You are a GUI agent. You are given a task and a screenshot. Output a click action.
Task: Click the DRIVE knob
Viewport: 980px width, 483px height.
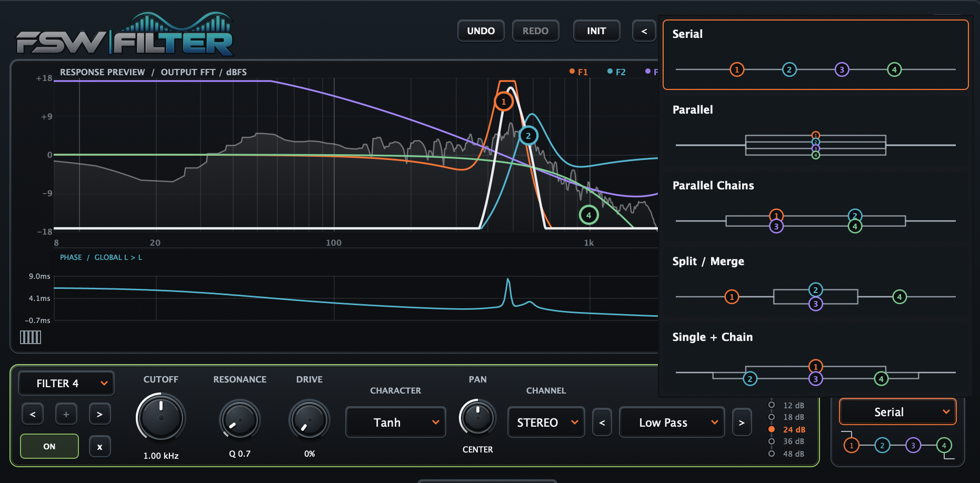click(309, 419)
